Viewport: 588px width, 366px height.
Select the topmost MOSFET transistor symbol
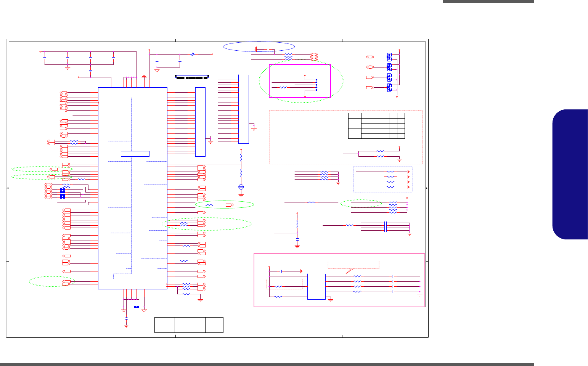coord(389,57)
